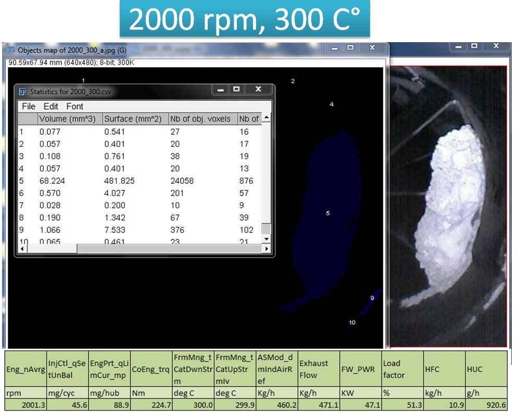Close the Statistics for 2000_300.csv window
519x420 pixels.
[258, 90]
